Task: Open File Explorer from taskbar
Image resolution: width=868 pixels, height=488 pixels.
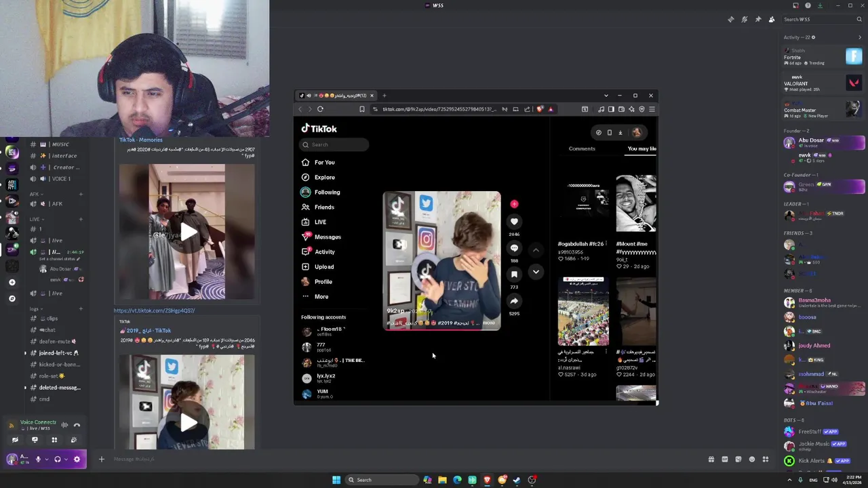Action: click(x=442, y=480)
